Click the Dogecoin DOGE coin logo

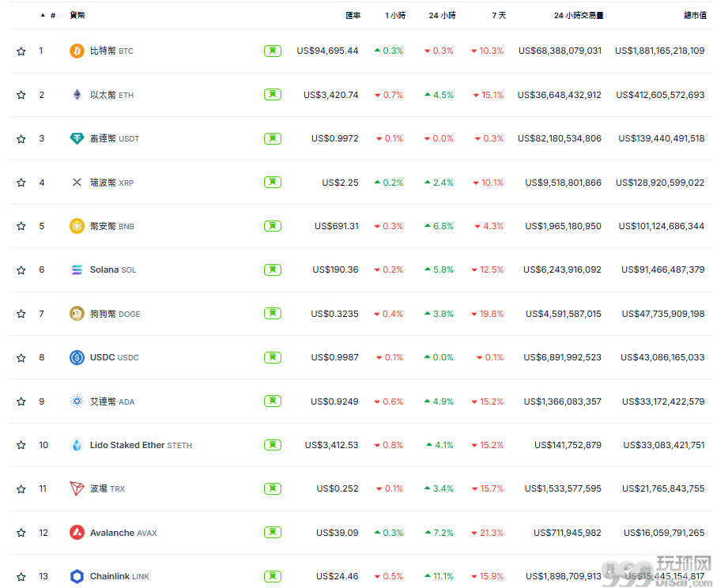pos(77,314)
